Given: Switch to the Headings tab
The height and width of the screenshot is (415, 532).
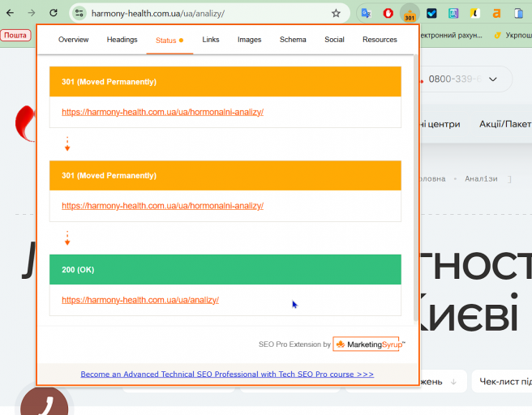Looking at the screenshot, I should click(x=122, y=40).
